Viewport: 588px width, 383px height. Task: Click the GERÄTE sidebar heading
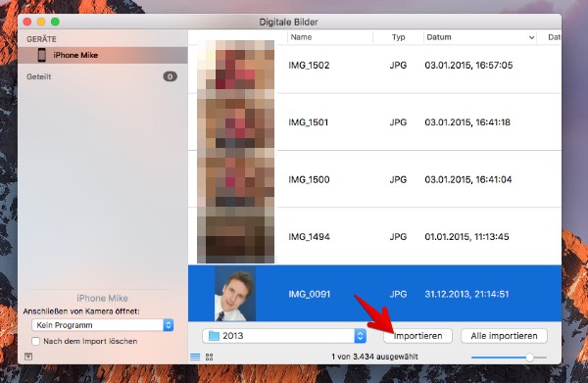point(41,39)
